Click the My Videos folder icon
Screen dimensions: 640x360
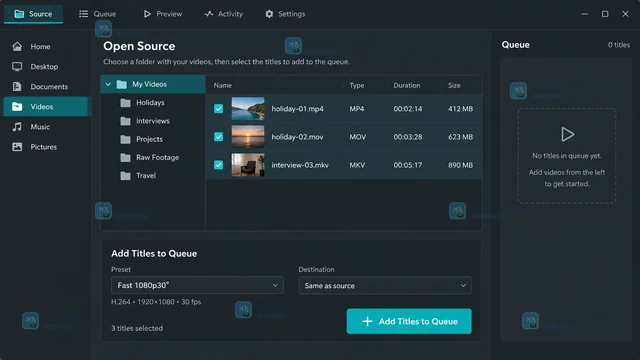pos(122,84)
